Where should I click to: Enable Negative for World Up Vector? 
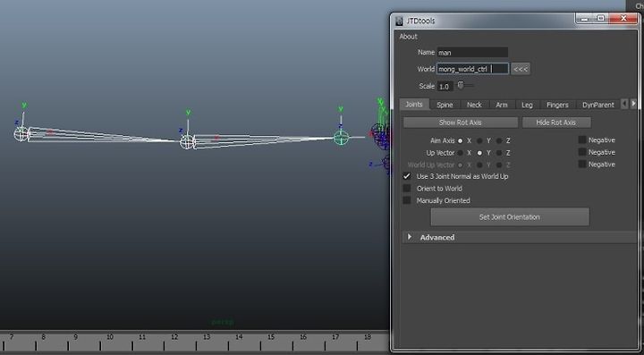[582, 164]
